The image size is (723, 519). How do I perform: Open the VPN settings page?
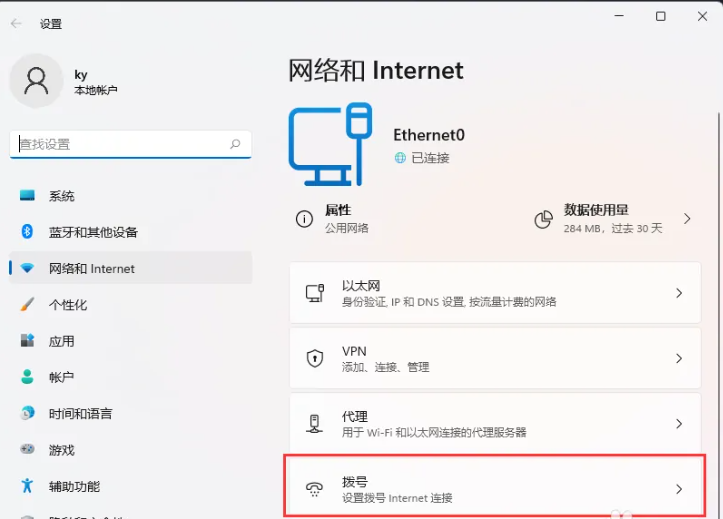(495, 358)
